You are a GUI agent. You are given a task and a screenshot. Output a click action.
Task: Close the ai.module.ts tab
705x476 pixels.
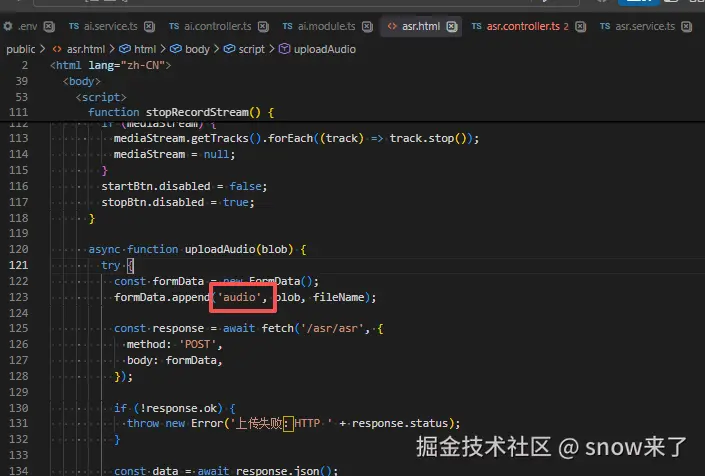click(x=367, y=27)
